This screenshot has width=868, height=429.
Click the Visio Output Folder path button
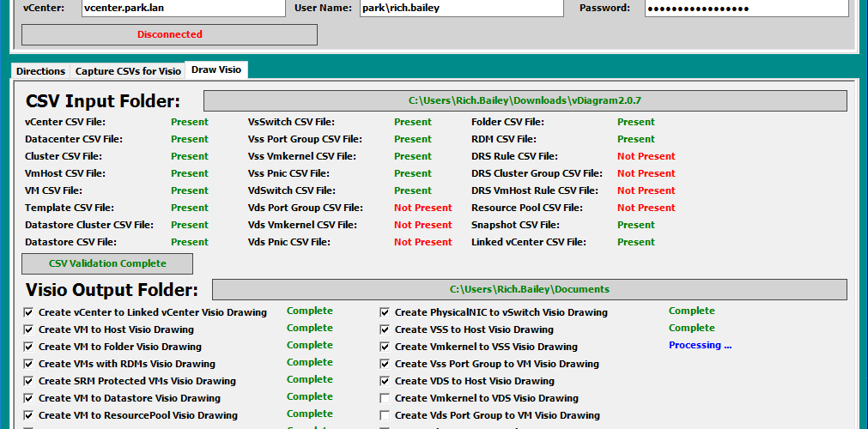[x=529, y=289]
